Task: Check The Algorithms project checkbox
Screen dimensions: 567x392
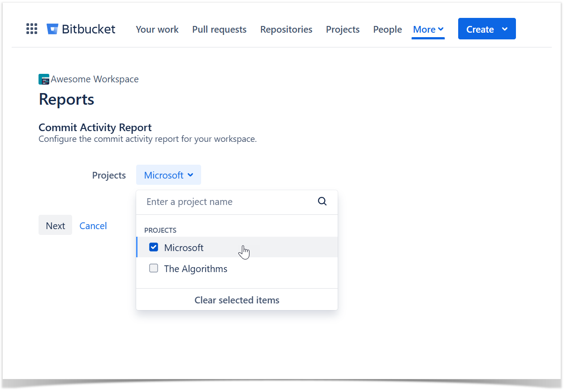Action: (x=154, y=268)
